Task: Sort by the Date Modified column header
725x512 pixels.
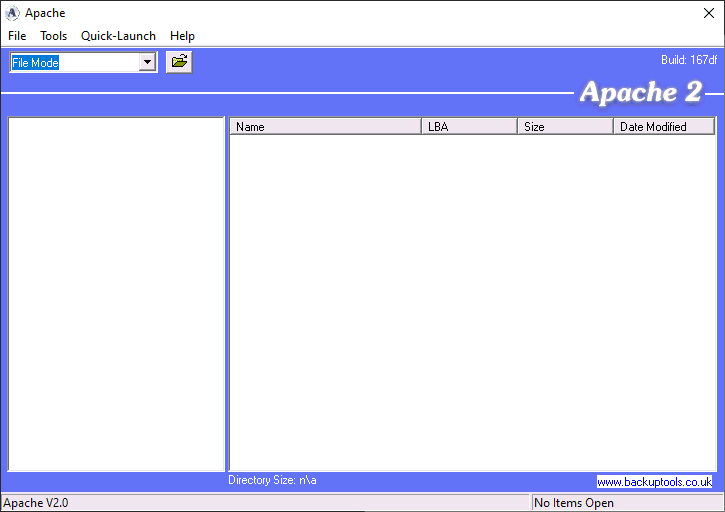Action: (x=663, y=127)
